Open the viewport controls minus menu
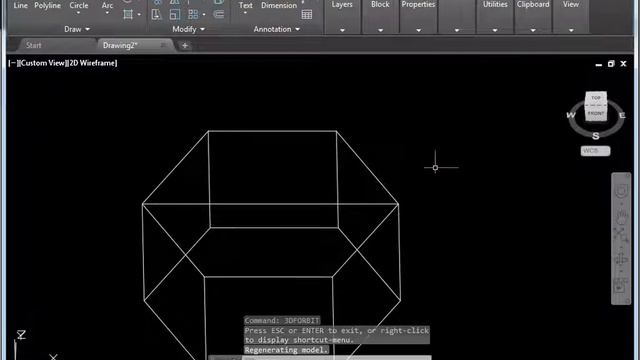The image size is (640, 360). click(x=12, y=63)
